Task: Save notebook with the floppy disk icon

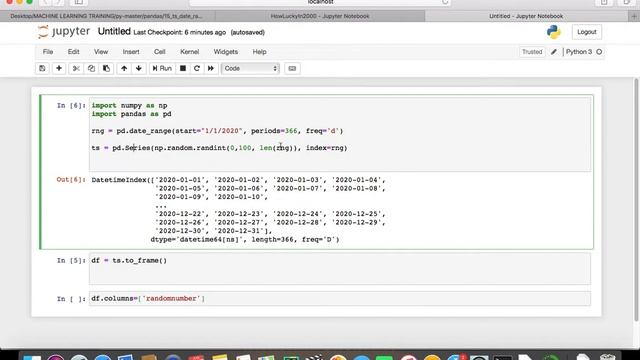Action: click(x=42, y=68)
